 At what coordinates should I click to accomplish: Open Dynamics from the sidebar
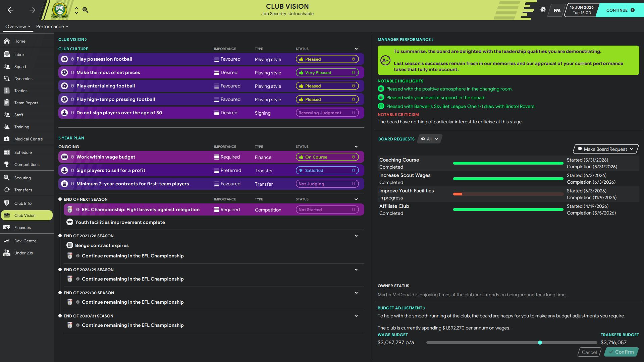pyautogui.click(x=27, y=78)
